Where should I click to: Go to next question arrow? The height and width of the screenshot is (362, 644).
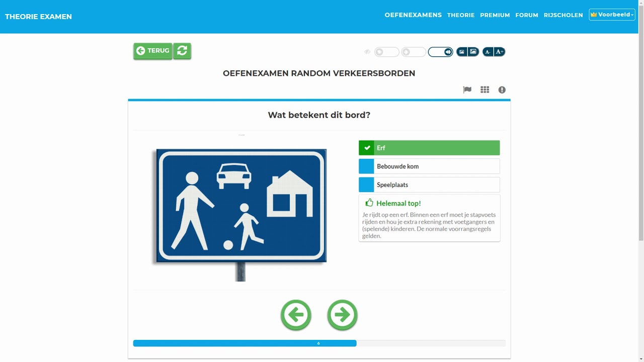point(342,315)
